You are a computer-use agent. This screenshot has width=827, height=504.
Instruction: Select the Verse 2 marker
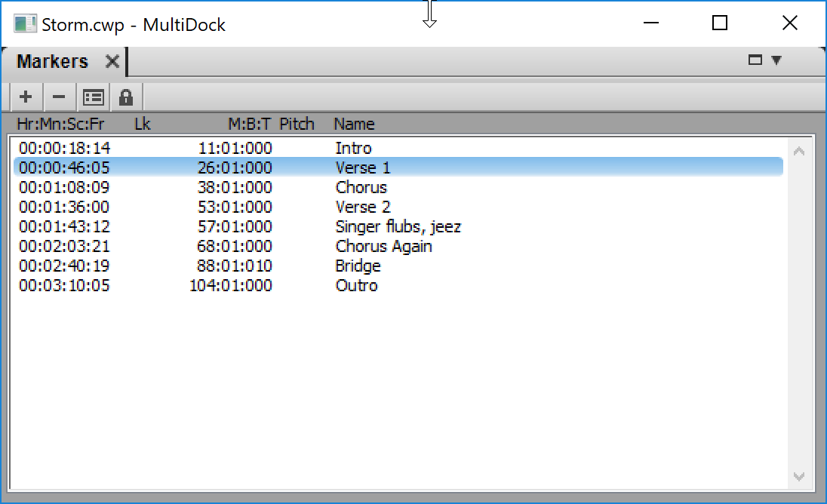coord(363,207)
